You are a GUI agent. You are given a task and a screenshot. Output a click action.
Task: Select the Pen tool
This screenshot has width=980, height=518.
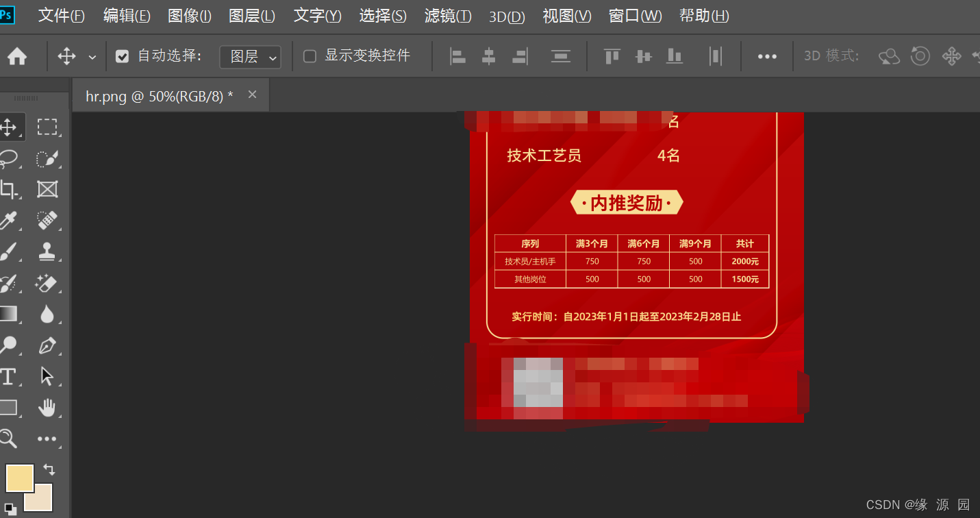[x=47, y=345]
